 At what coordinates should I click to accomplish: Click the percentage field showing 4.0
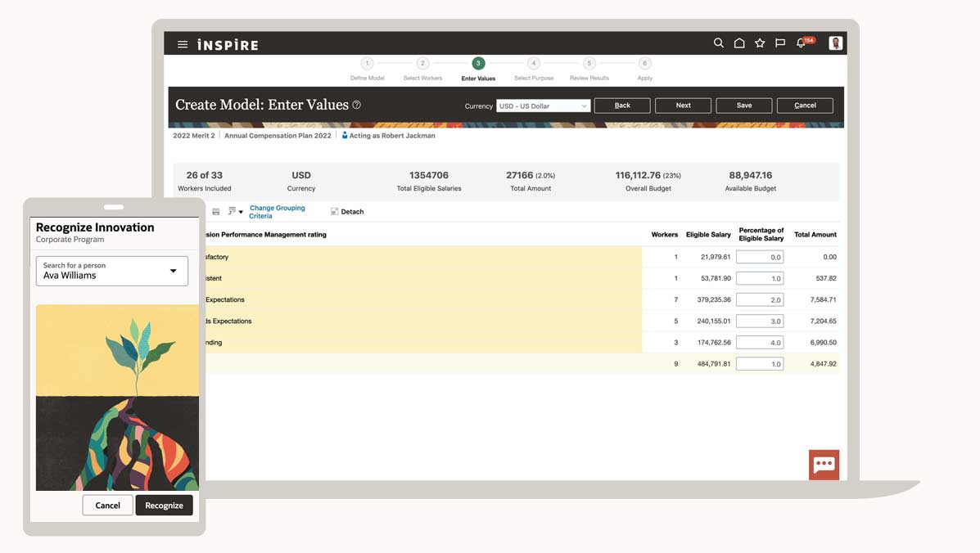pyautogui.click(x=759, y=342)
